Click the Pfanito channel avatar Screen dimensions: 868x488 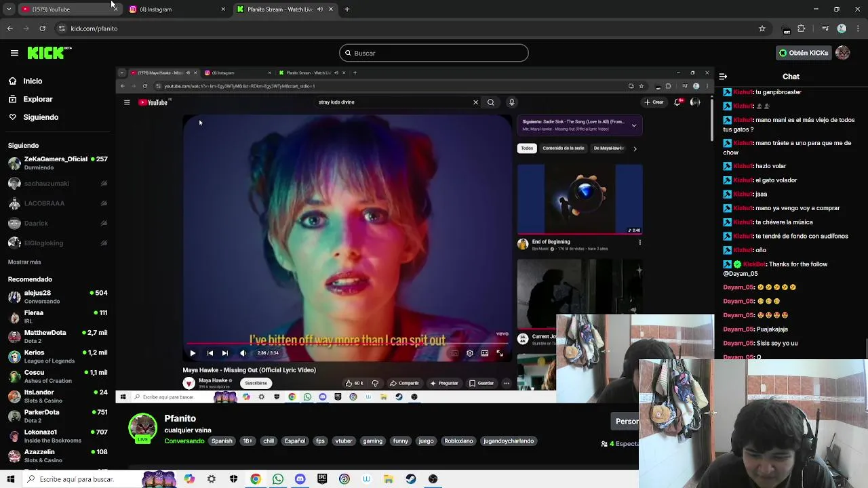click(x=142, y=428)
